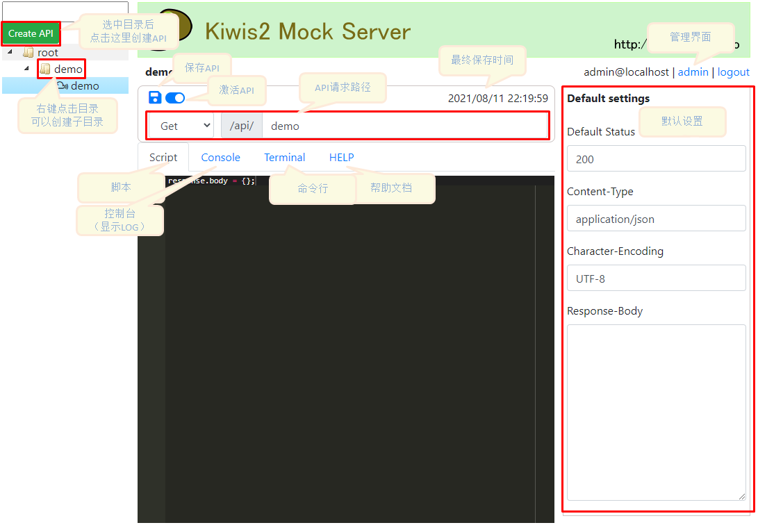The height and width of the screenshot is (532, 758).
Task: Click the Default Status field showing 200
Action: [x=656, y=159]
